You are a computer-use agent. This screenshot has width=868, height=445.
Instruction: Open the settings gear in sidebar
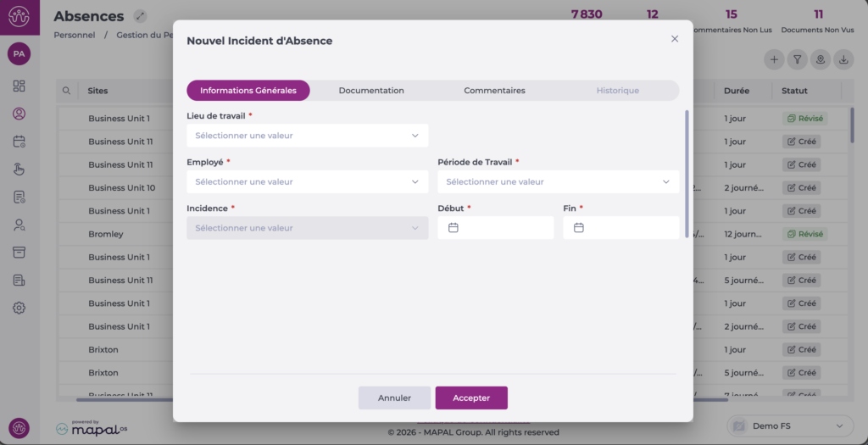click(19, 308)
